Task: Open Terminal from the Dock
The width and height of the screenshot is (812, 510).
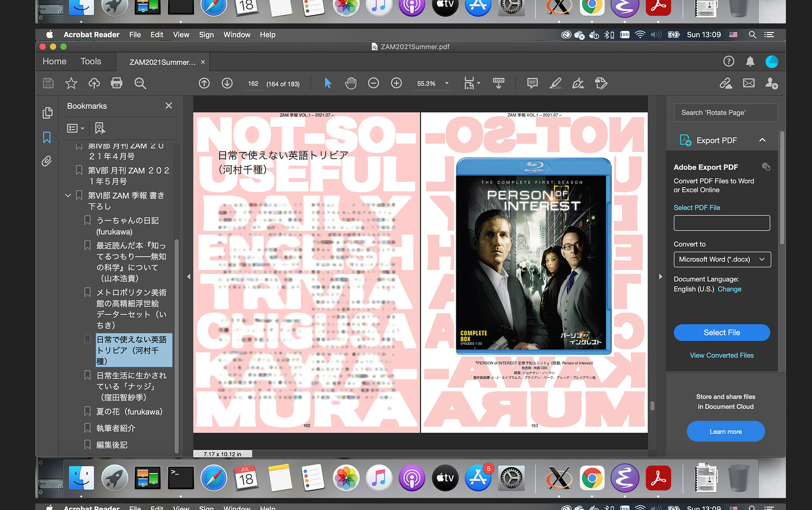Action: coord(181,478)
